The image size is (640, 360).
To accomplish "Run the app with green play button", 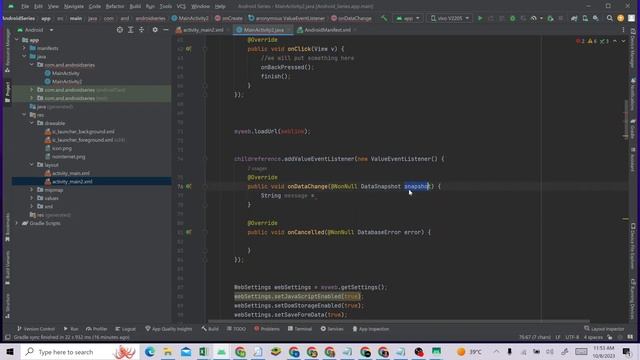I will coord(480,18).
